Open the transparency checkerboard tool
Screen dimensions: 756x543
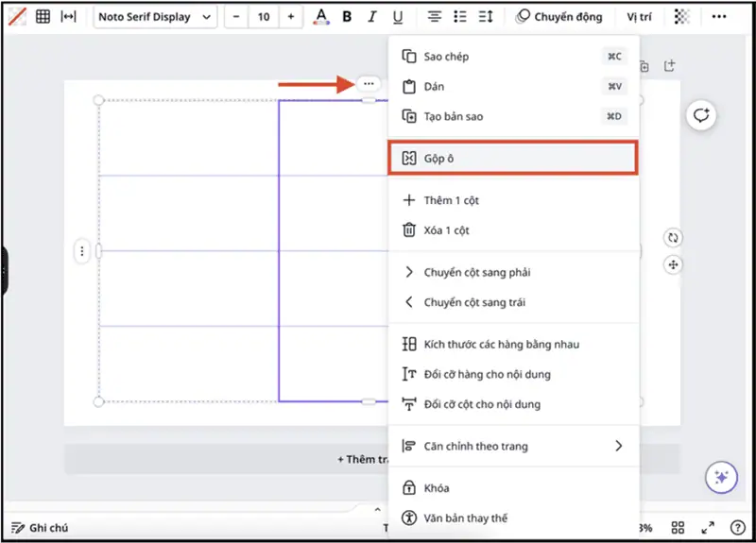pyautogui.click(x=681, y=17)
